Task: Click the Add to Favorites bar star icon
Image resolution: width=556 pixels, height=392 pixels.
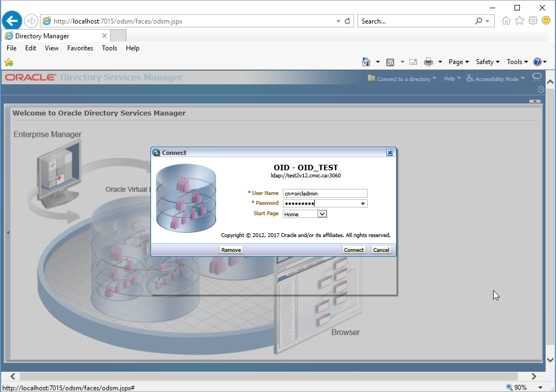Action: click(9, 62)
